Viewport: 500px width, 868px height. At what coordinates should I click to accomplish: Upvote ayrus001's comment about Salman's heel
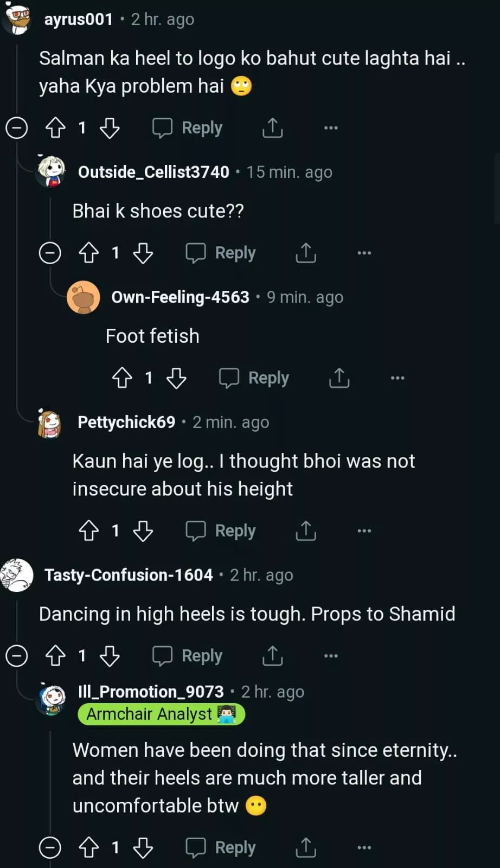coord(55,128)
